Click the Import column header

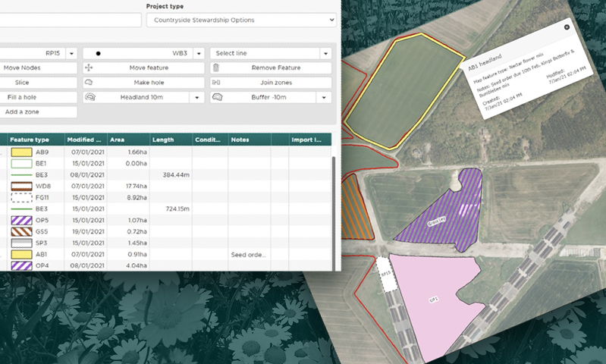(310, 140)
